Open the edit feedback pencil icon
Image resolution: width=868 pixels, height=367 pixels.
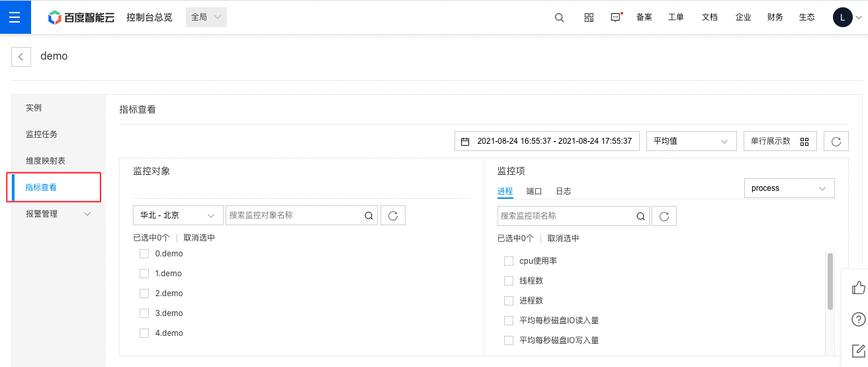point(859,351)
